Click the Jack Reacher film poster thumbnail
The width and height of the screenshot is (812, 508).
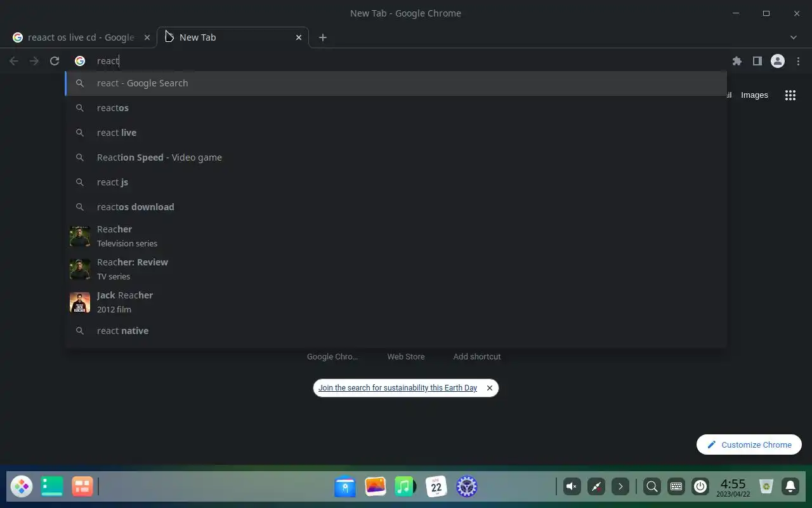point(80,302)
